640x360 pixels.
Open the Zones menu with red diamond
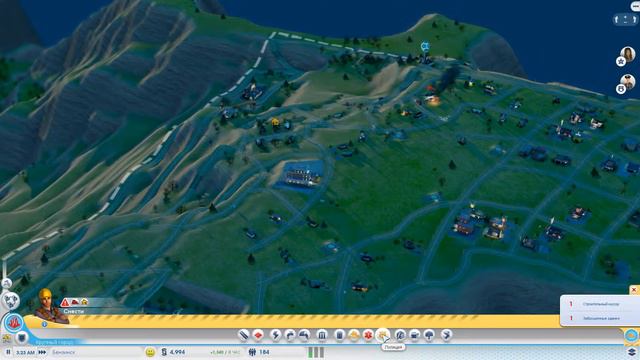point(259,336)
